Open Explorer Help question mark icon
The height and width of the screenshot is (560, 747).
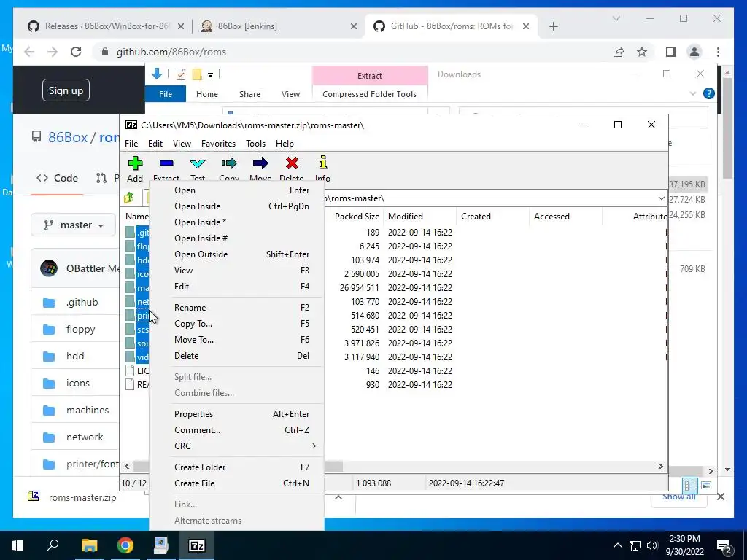[x=709, y=94]
